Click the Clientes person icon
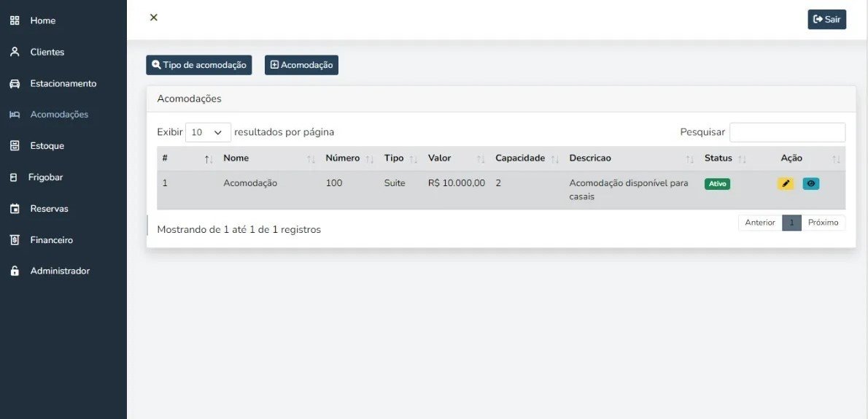This screenshot has width=868, height=419. point(15,52)
